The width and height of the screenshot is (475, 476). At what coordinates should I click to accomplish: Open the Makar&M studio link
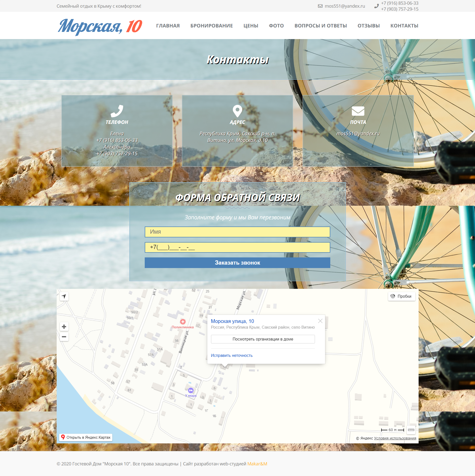click(257, 464)
